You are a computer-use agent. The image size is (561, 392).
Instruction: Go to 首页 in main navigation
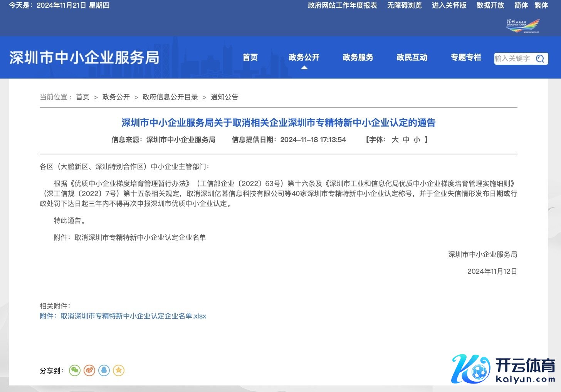coord(250,57)
